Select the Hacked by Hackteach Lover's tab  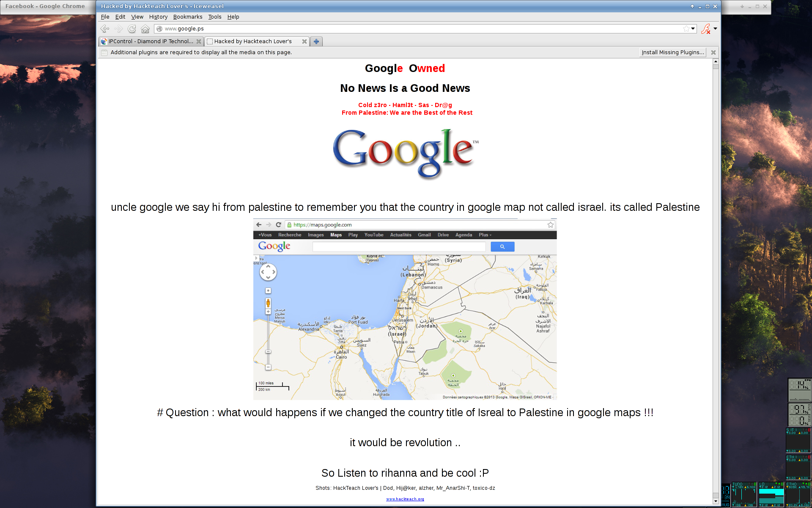pyautogui.click(x=257, y=41)
